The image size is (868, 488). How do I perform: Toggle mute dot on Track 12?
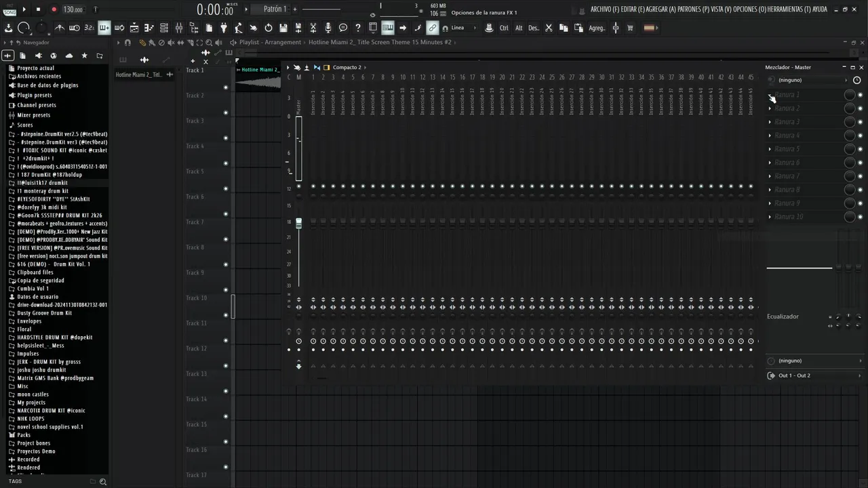coord(226,366)
